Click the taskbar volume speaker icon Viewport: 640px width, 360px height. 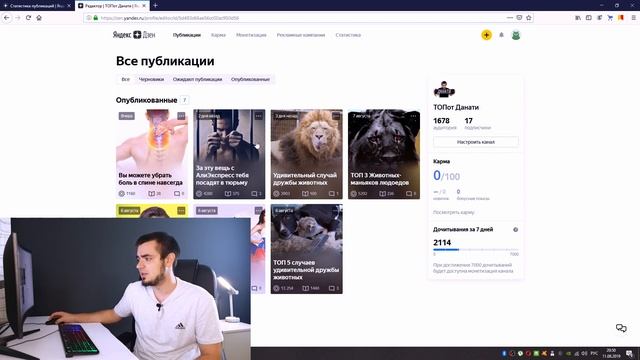click(584, 353)
